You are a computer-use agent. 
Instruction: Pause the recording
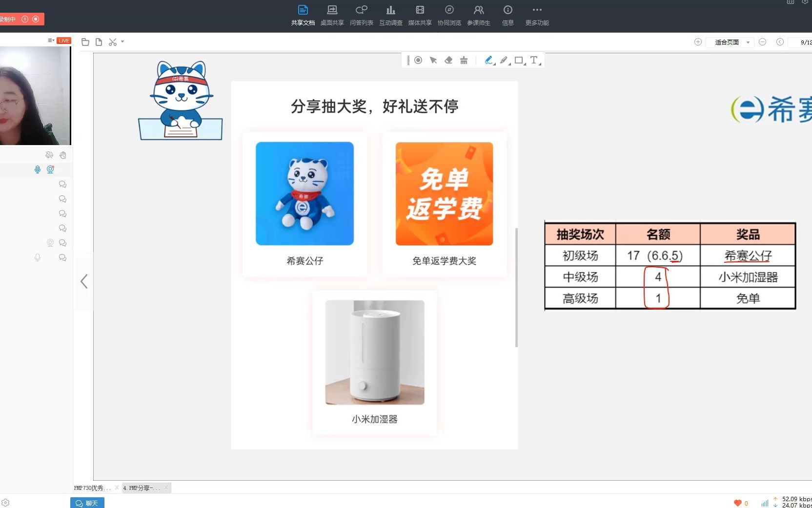[x=25, y=19]
